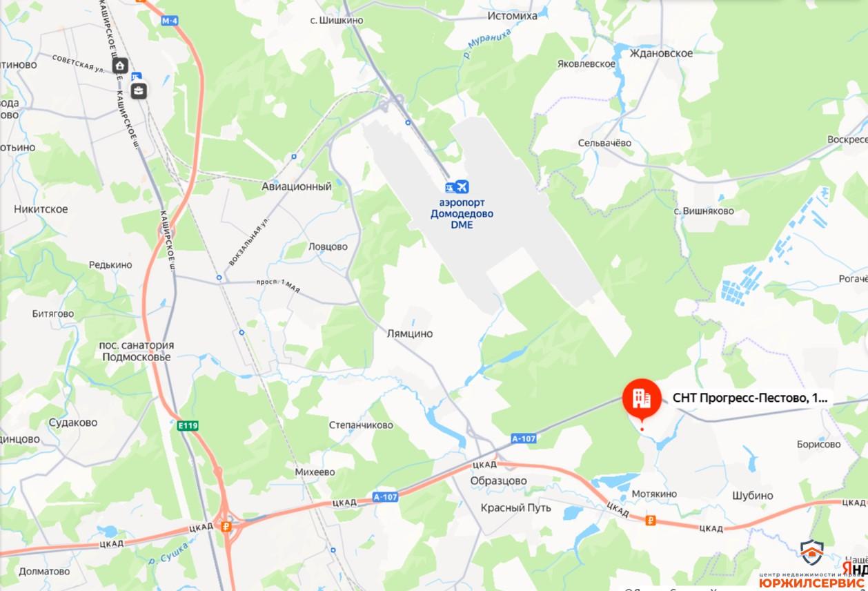Viewport: 868px width, 591px height.
Task: Click the E119 road shield
Action: (x=187, y=426)
